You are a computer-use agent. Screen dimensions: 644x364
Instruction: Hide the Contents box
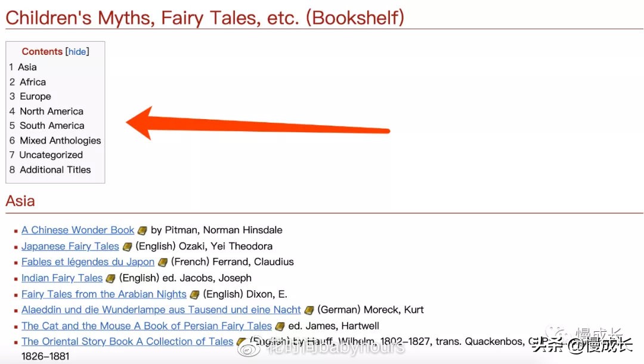pos(77,52)
